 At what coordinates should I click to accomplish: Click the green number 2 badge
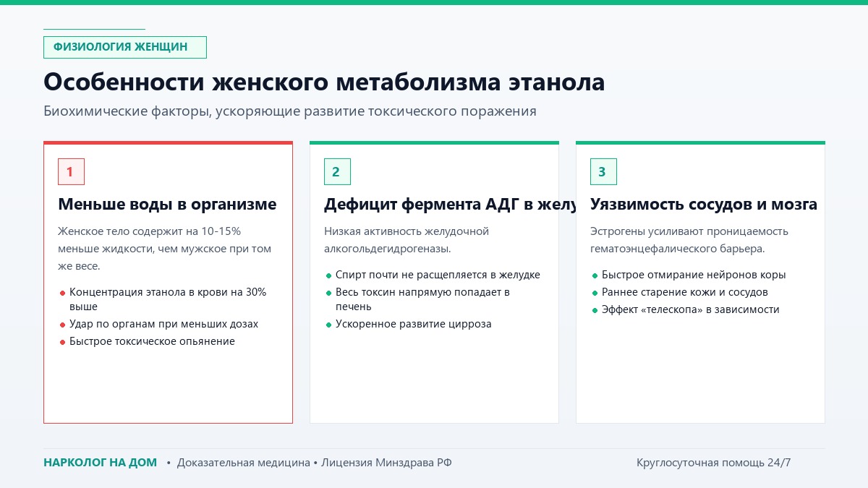coord(337,171)
